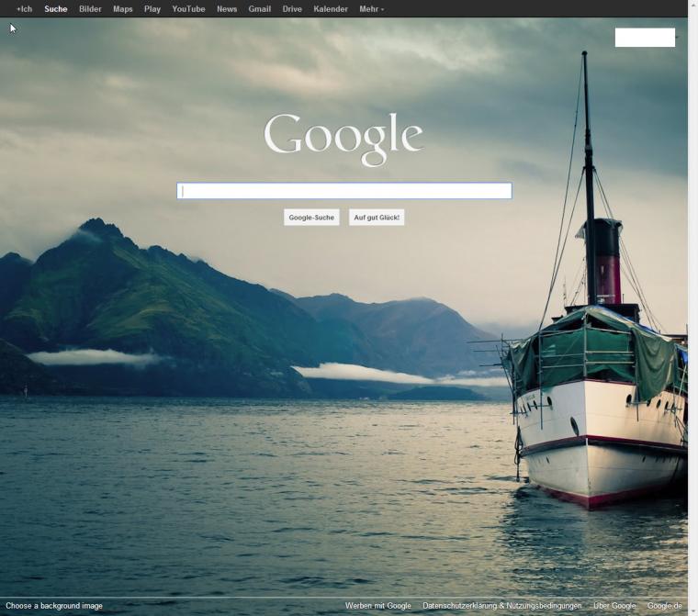This screenshot has width=698, height=616.
Task: Focus the Google search input field
Action: click(x=344, y=191)
